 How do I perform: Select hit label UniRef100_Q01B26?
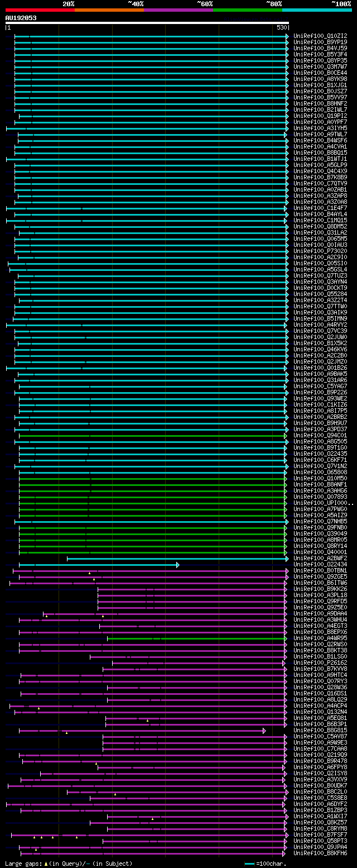tap(320, 368)
